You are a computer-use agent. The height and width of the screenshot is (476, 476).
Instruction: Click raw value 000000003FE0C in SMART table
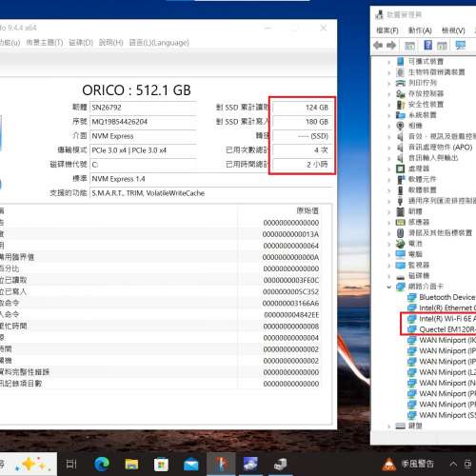(x=291, y=281)
